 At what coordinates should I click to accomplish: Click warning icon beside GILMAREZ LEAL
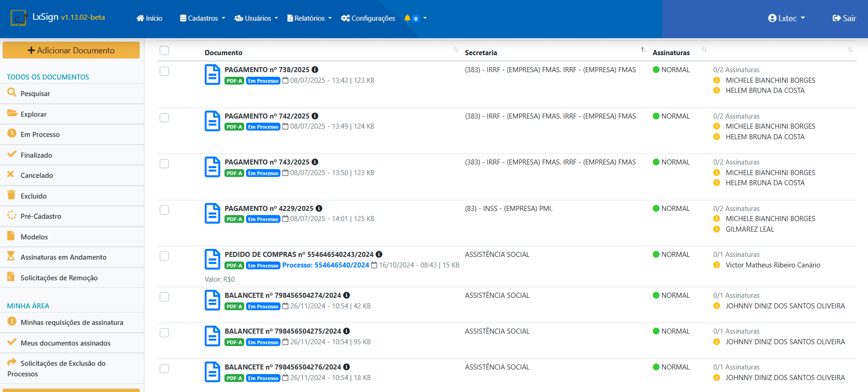click(717, 229)
